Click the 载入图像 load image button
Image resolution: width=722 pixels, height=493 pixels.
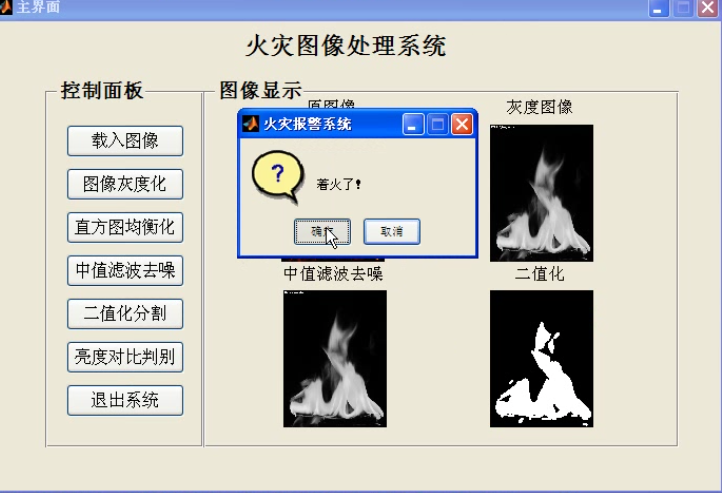125,141
